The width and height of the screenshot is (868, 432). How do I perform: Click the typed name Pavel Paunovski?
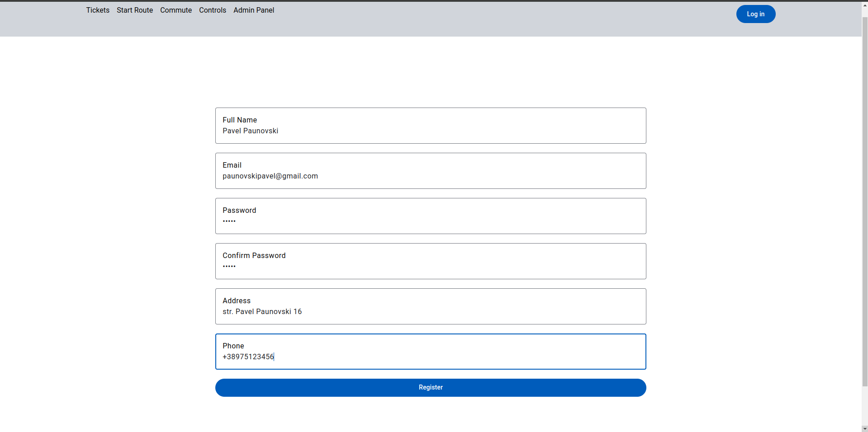(x=250, y=131)
